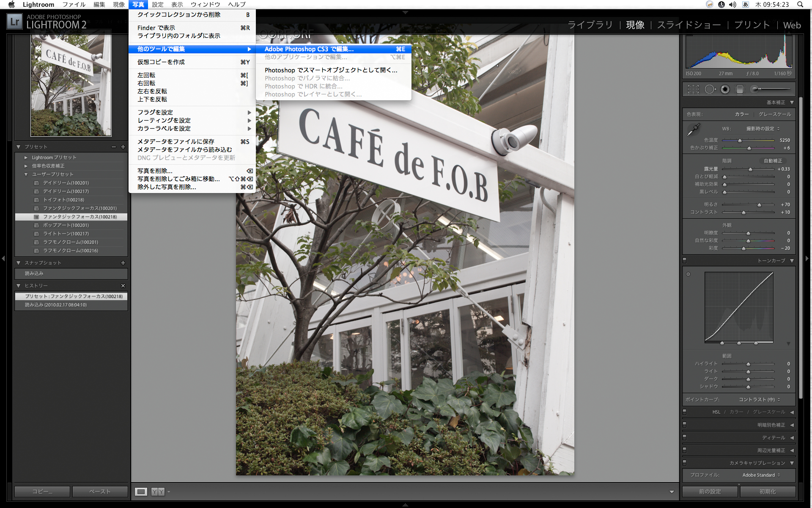Click the 露光量 exposure slider
The image size is (812, 508).
coord(751,169)
